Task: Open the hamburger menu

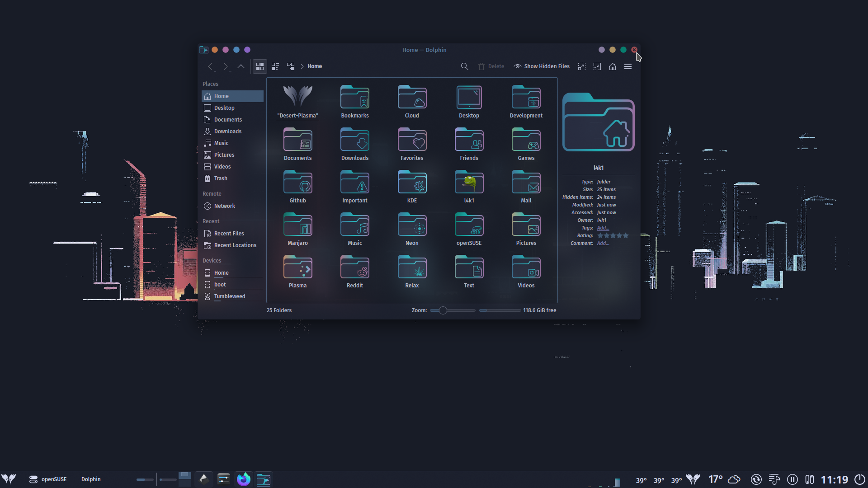Action: [x=628, y=66]
